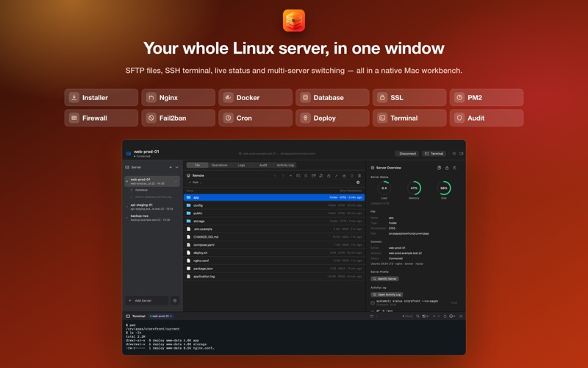
Task: Click the forward arrow in the Remote toolbar
Action: (283, 176)
